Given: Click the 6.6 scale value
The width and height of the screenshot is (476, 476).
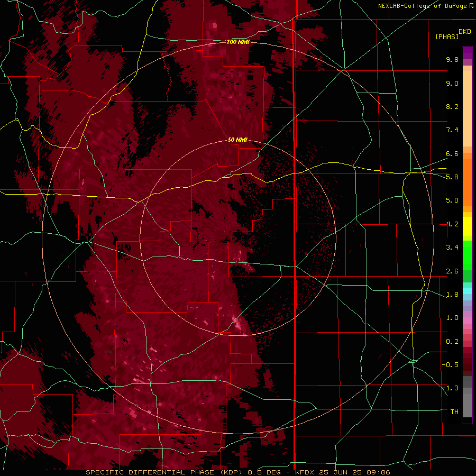Looking at the screenshot, I should (x=452, y=153).
